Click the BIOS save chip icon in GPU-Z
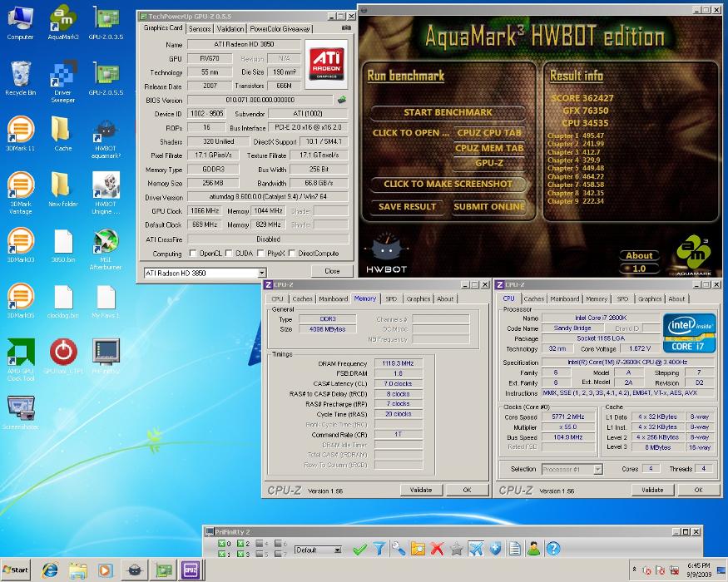The width and height of the screenshot is (728, 582). point(342,99)
